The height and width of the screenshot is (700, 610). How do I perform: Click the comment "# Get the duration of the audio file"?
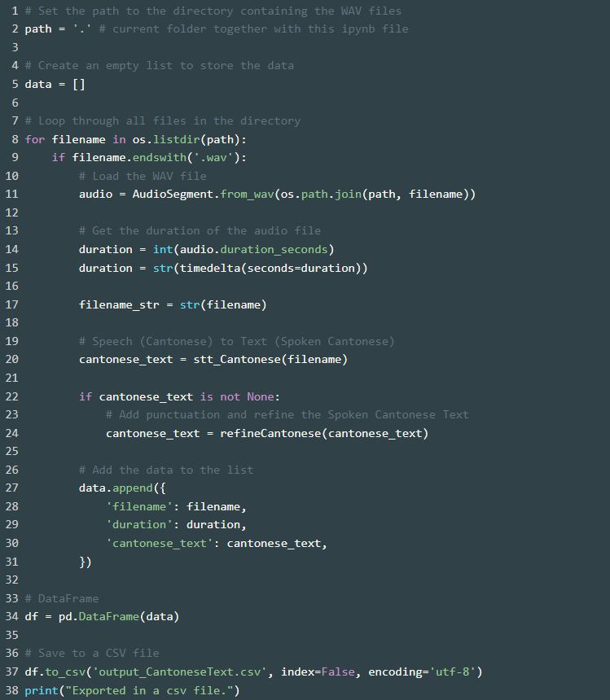click(x=200, y=231)
